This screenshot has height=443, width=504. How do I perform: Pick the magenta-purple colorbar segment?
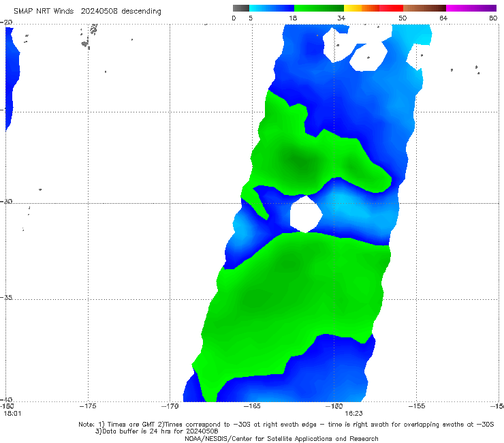pyautogui.click(x=471, y=8)
